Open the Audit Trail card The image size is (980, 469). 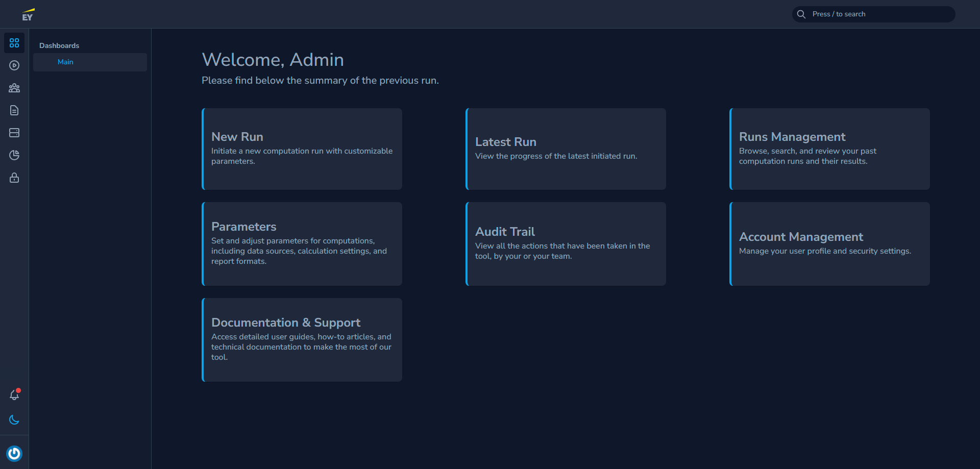click(x=566, y=243)
